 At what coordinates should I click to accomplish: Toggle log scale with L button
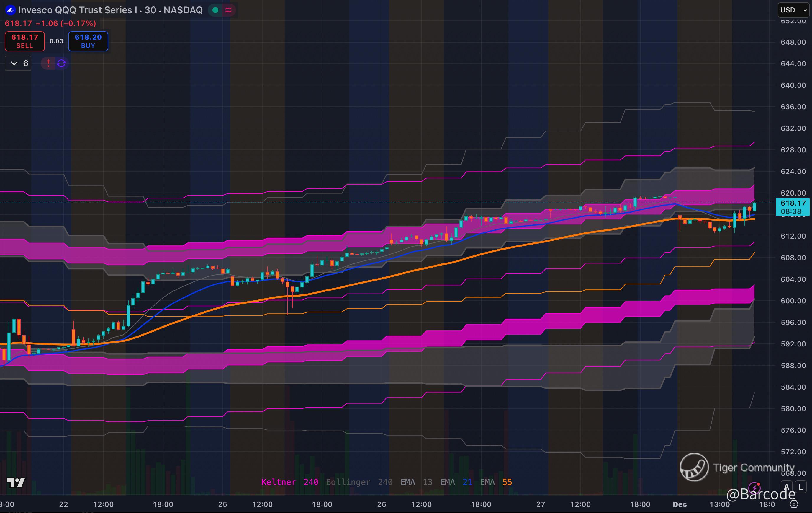tap(800, 487)
